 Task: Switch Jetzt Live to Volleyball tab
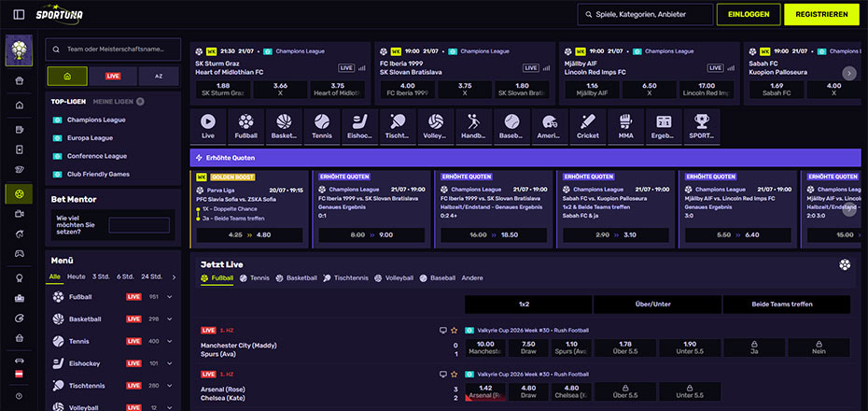(394, 278)
